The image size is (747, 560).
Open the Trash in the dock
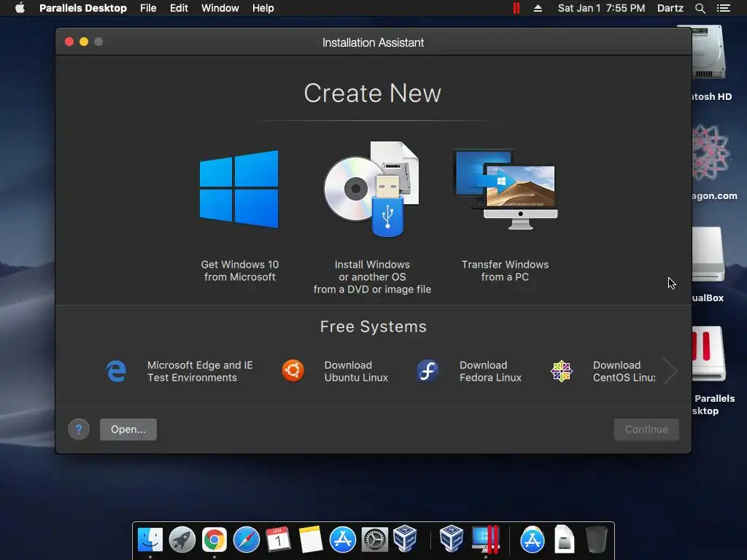[x=596, y=540]
